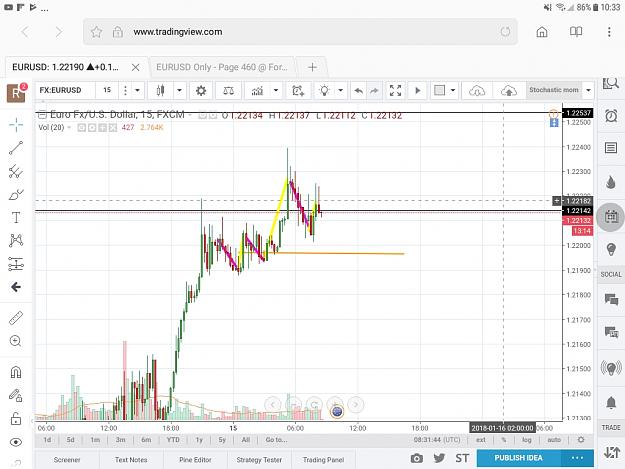Select the All time range

click(x=246, y=440)
